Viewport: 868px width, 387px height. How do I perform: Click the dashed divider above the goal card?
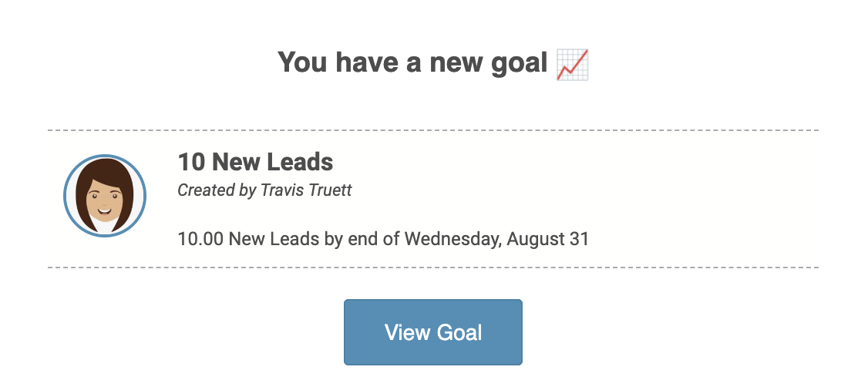(x=433, y=130)
